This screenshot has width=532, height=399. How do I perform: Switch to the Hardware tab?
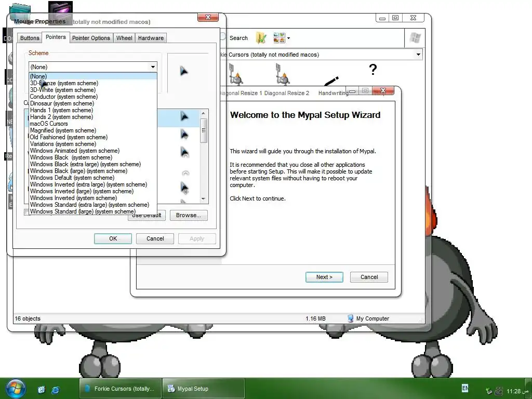click(x=151, y=38)
